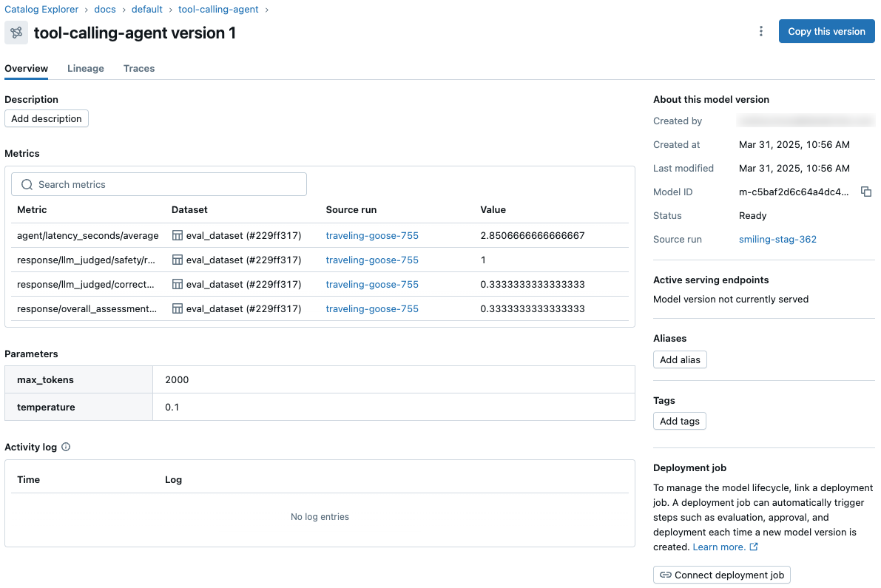The image size is (881, 588).
Task: Open the Traces tab
Action: pyautogui.click(x=139, y=68)
